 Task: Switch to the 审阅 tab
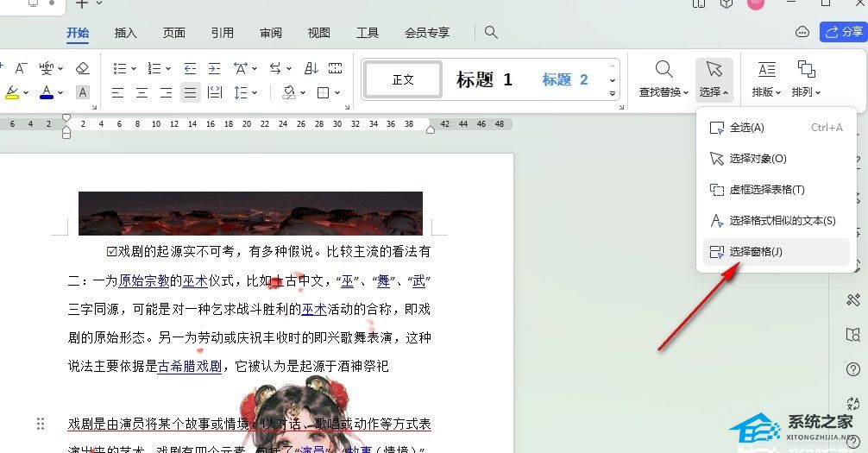(271, 33)
